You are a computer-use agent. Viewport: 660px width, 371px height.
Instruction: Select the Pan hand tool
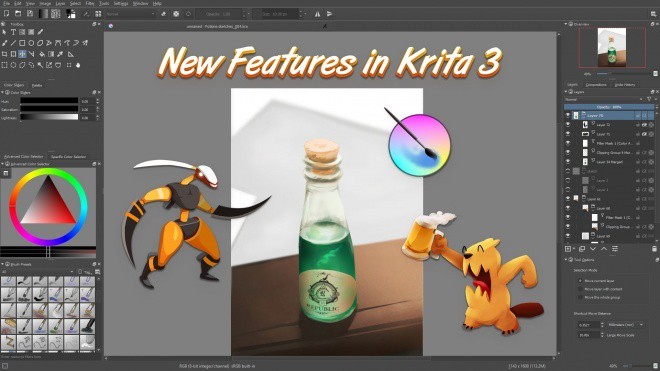point(78,65)
